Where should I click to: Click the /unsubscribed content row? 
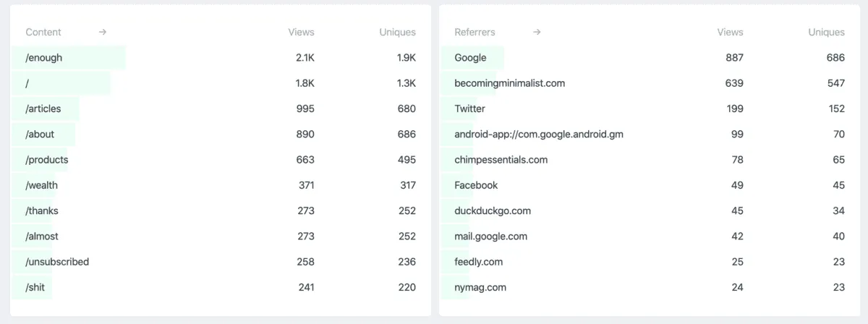(57, 262)
